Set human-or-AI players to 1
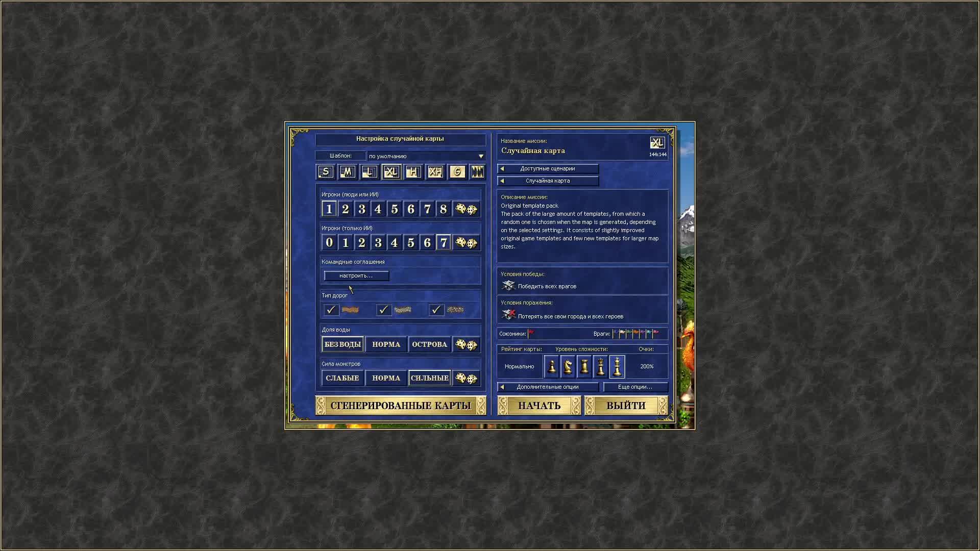Viewport: 980px width, 551px height. pos(329,209)
